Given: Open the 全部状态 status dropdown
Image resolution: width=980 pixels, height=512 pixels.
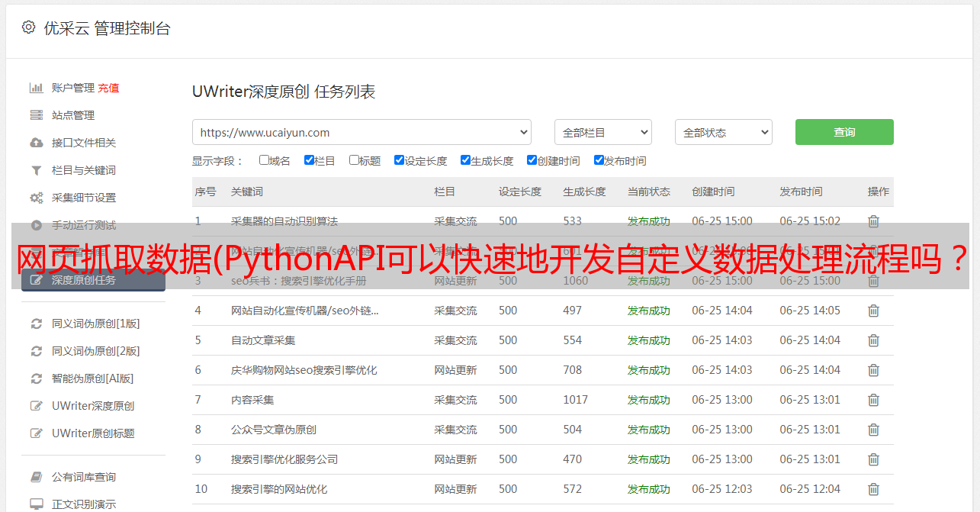Looking at the screenshot, I should 723,132.
